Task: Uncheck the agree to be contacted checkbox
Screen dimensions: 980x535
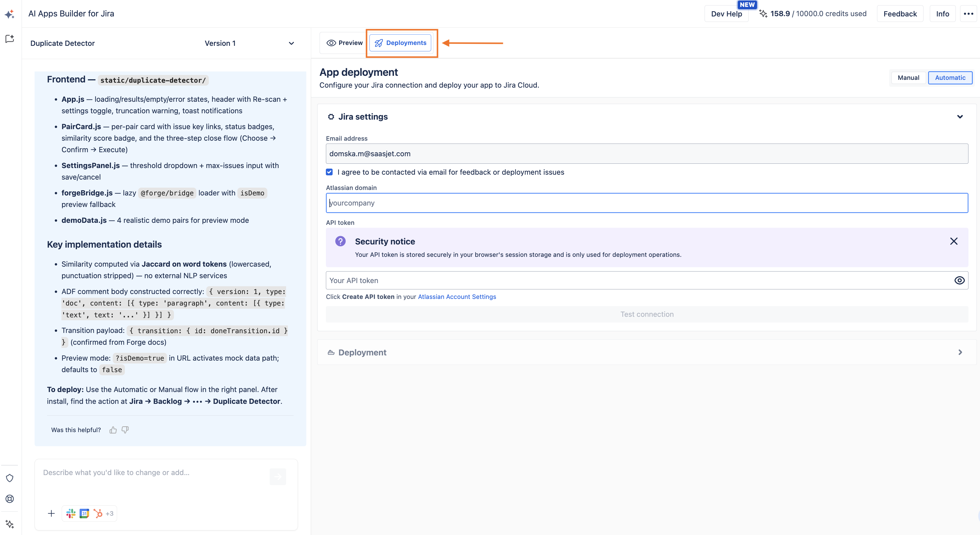Action: pyautogui.click(x=329, y=172)
